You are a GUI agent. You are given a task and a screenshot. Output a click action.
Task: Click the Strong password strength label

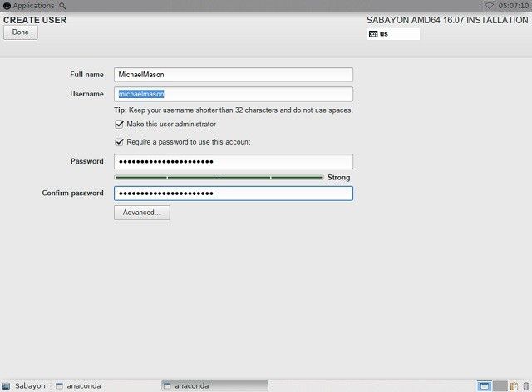[x=338, y=178]
